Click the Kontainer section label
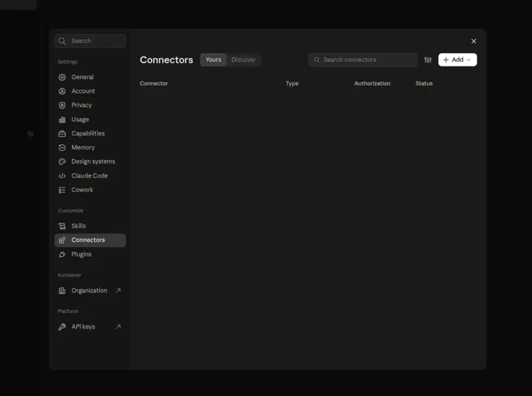Viewport: 532px width, 396px height. coord(70,275)
